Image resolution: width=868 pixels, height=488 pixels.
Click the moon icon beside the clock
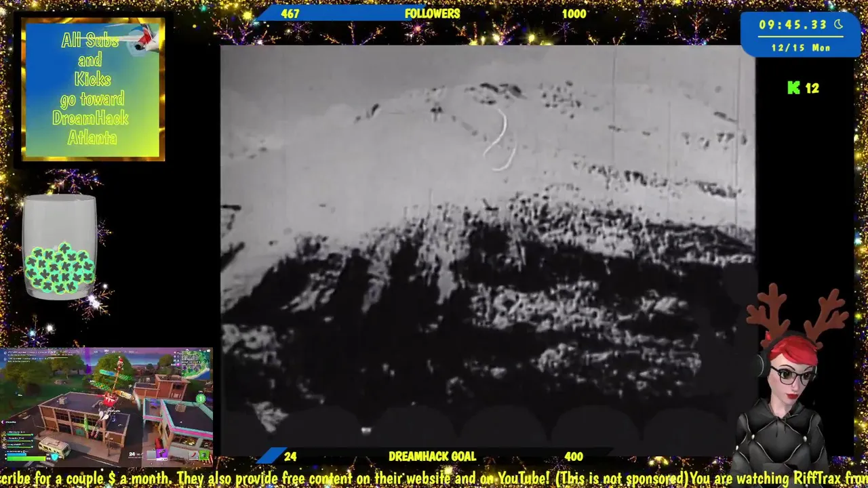839,24
